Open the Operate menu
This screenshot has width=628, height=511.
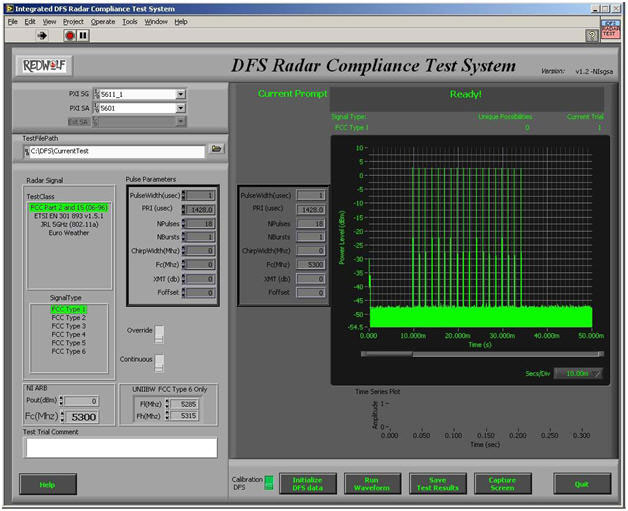(103, 21)
